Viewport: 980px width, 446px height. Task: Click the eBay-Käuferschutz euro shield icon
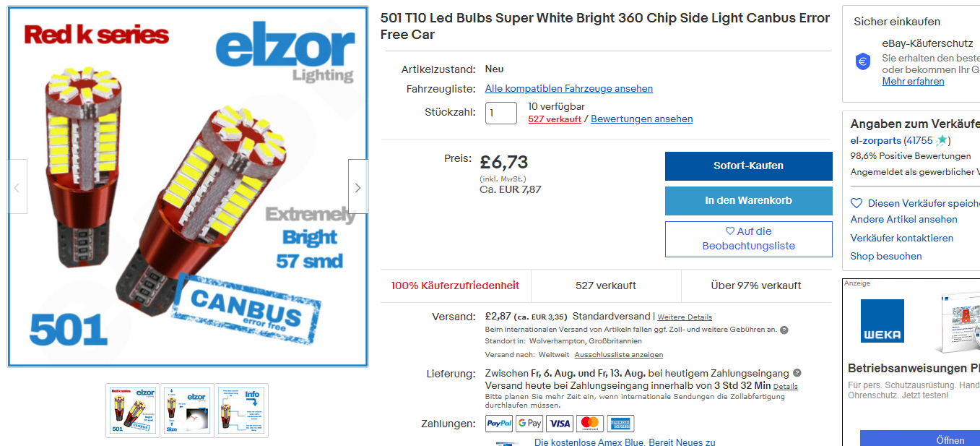863,61
